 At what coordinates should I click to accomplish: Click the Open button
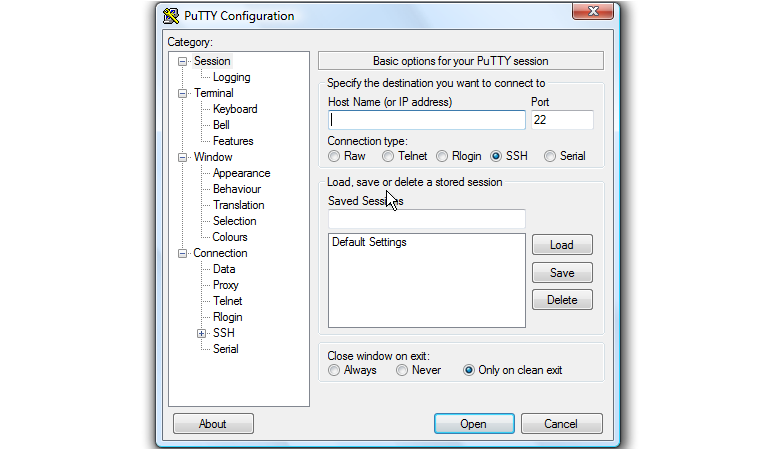coord(473,424)
